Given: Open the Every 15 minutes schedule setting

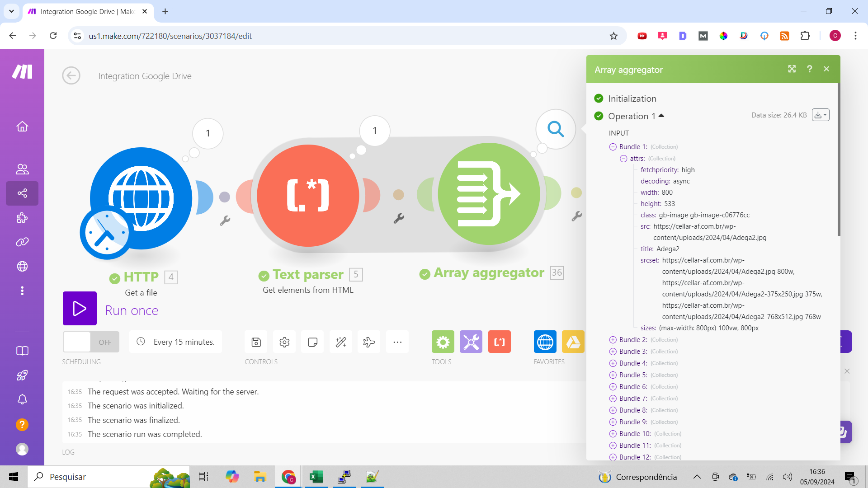Looking at the screenshot, I should pyautogui.click(x=175, y=342).
